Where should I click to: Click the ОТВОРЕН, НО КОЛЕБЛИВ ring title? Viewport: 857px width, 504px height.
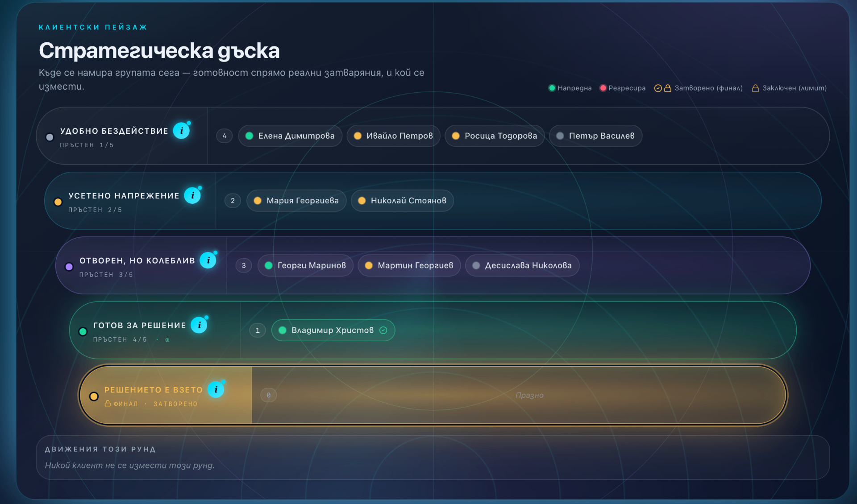[137, 261]
